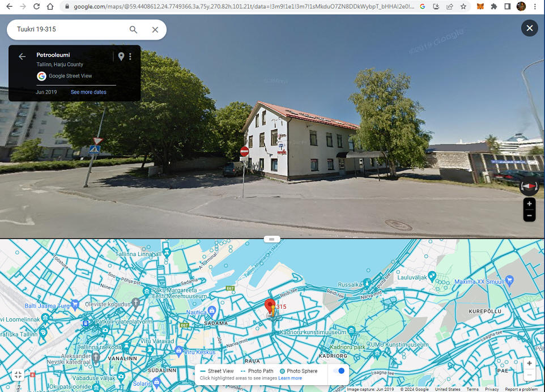Go back using the Petrooleumi arrow
The height and width of the screenshot is (392, 545).
22,56
